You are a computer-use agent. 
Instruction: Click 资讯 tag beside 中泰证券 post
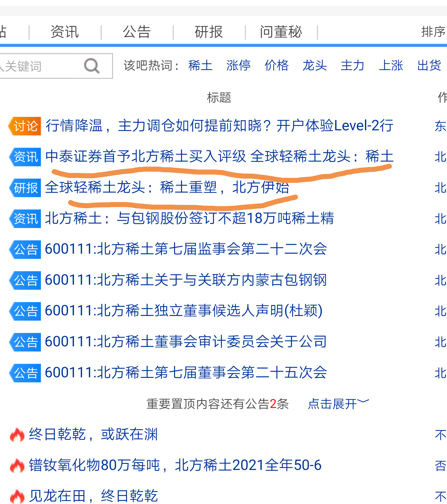pyautogui.click(x=25, y=157)
